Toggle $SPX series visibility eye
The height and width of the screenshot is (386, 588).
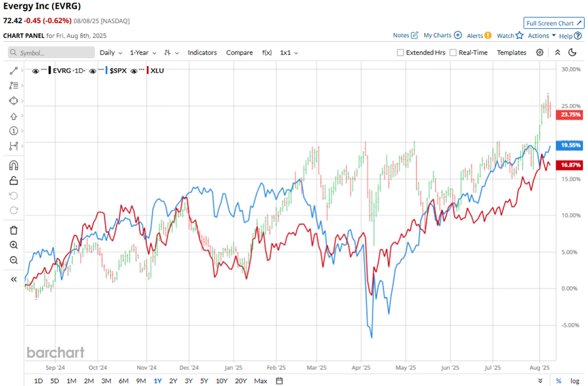click(93, 71)
